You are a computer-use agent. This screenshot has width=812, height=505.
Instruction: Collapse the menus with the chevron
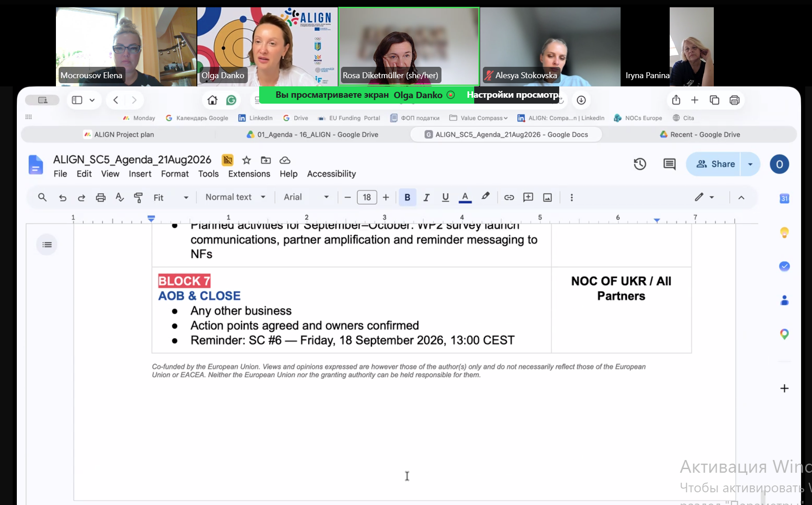tap(741, 197)
